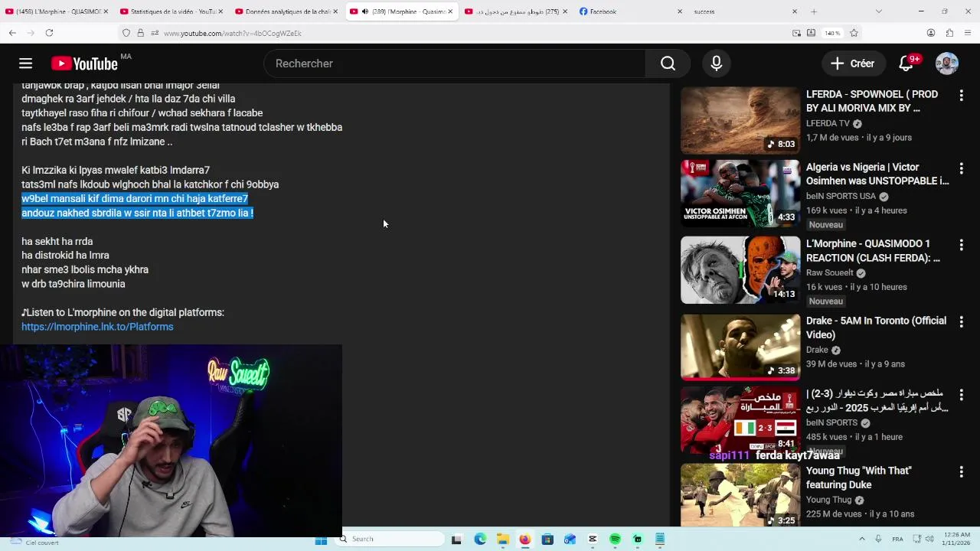Viewport: 980px width, 551px height.
Task: Start voice search with microphone button
Action: pyautogui.click(x=717, y=64)
